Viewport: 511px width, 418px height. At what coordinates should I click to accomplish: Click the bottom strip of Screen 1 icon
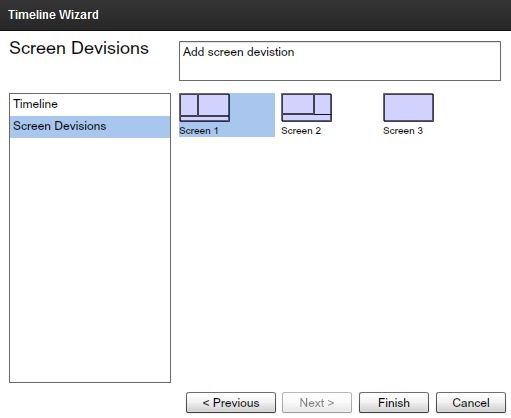click(205, 119)
